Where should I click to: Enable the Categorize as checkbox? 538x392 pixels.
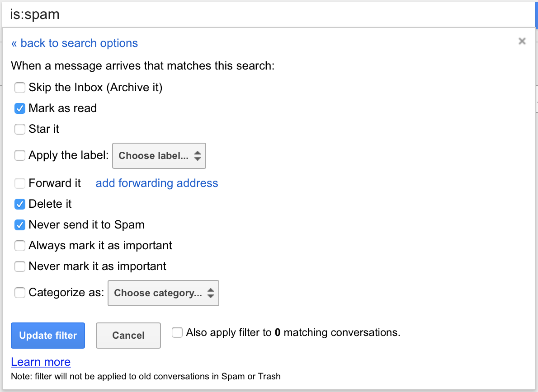pos(20,293)
